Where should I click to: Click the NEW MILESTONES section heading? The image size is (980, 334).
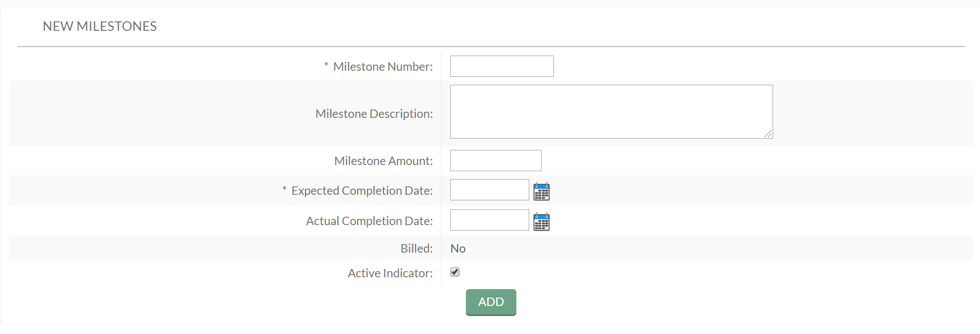pyautogui.click(x=100, y=26)
